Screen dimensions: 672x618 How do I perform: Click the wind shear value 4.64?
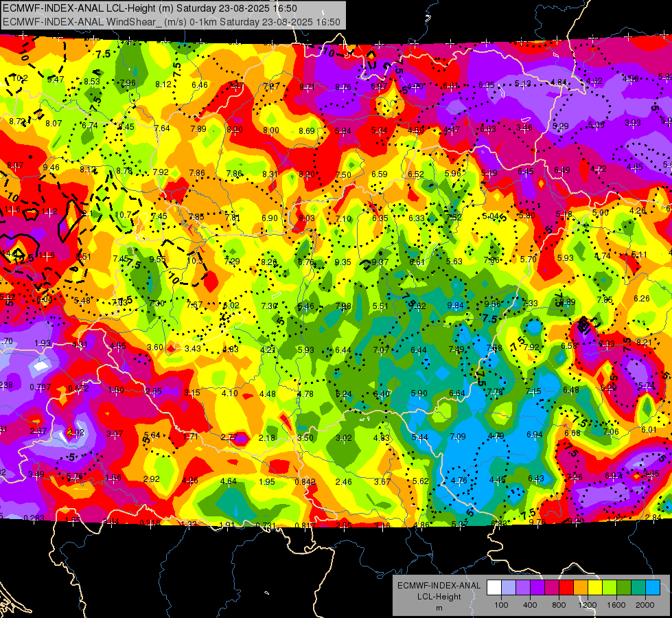pos(228,481)
